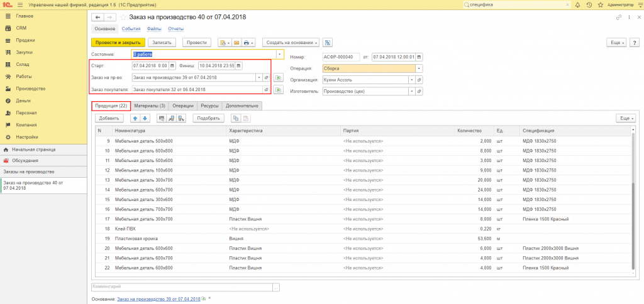Viewport: 644px width, 304px height.
Task: Click the product table vertical scrollbar
Action: click(633, 201)
